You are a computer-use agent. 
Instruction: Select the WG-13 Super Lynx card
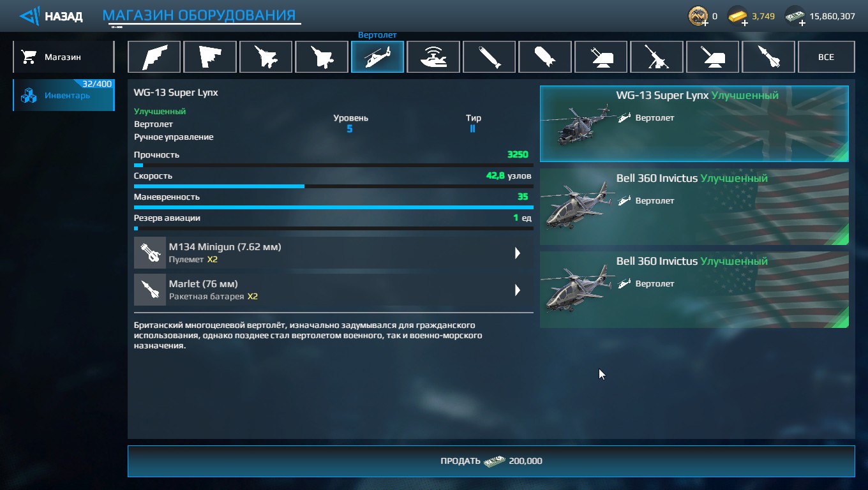pyautogui.click(x=694, y=124)
